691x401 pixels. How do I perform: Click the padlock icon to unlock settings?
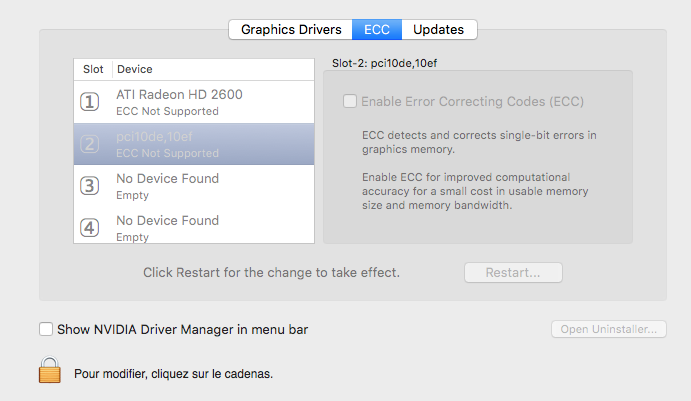coord(49,370)
